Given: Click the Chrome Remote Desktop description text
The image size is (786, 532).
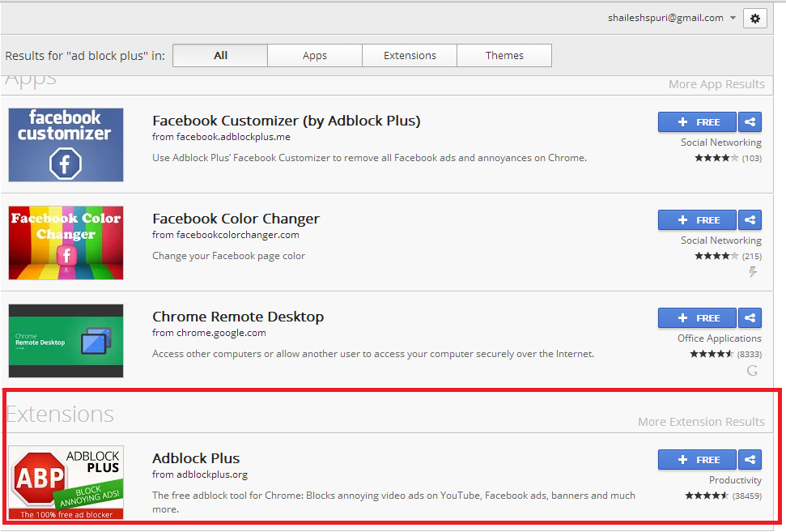Looking at the screenshot, I should (x=373, y=354).
